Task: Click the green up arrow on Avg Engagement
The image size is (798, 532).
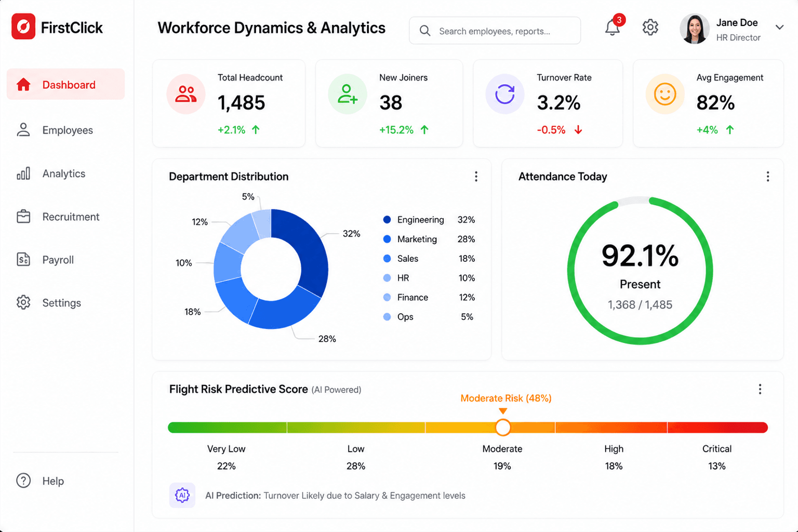Action: pos(730,130)
